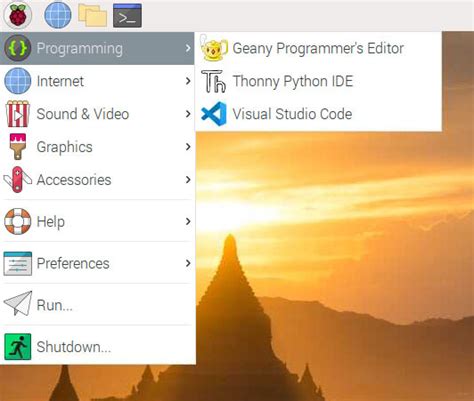The height and width of the screenshot is (401, 474).
Task: Open the Raspberry Pi main menu
Action: 17,15
